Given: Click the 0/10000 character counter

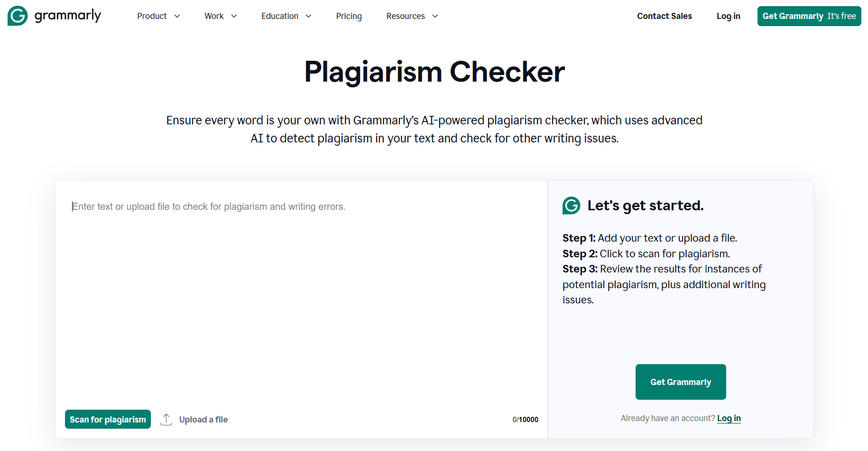Looking at the screenshot, I should tap(525, 420).
